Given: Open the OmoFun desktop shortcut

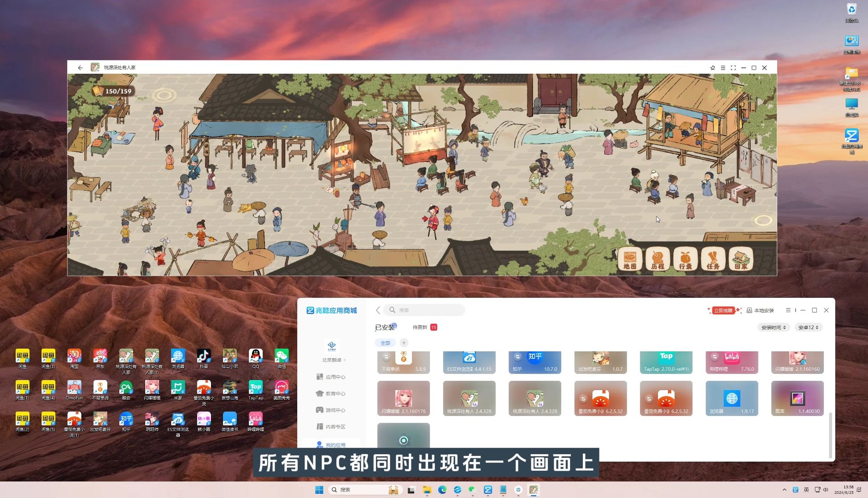Looking at the screenshot, I should [74, 390].
